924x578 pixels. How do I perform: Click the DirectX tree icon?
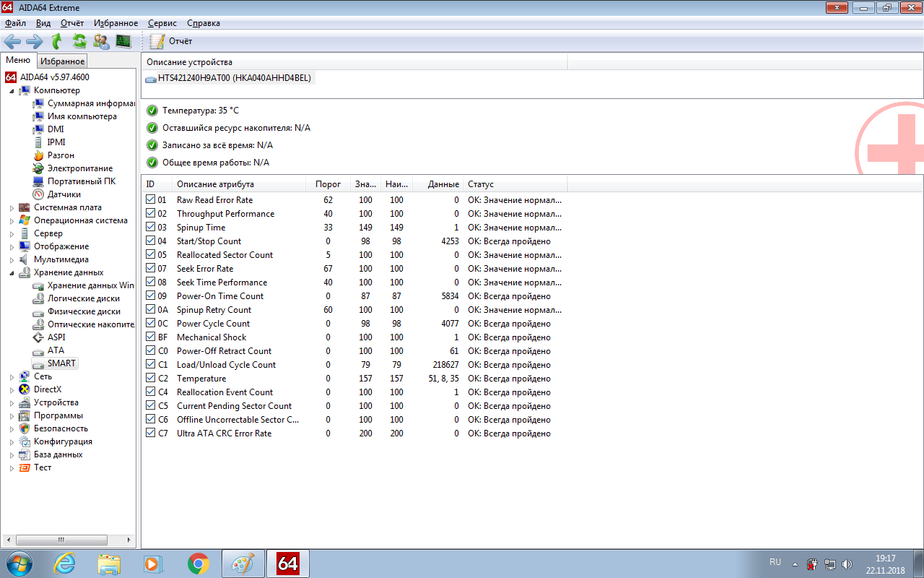(x=25, y=389)
